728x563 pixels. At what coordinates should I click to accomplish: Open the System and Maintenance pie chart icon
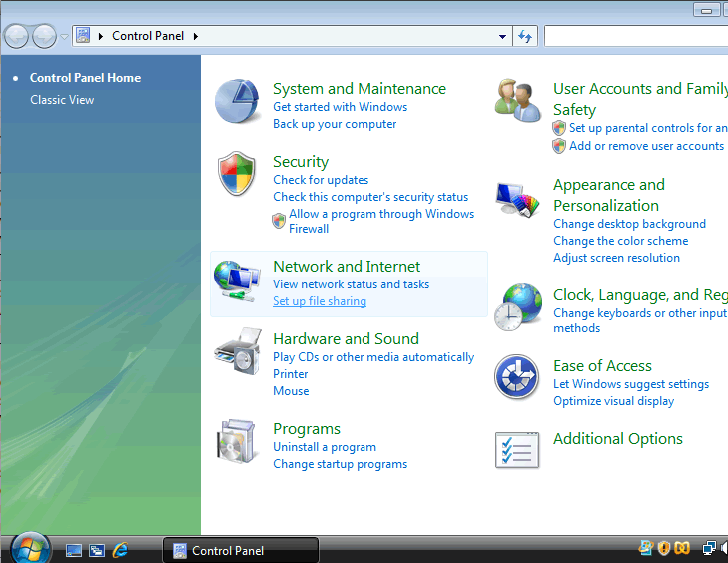point(236,102)
